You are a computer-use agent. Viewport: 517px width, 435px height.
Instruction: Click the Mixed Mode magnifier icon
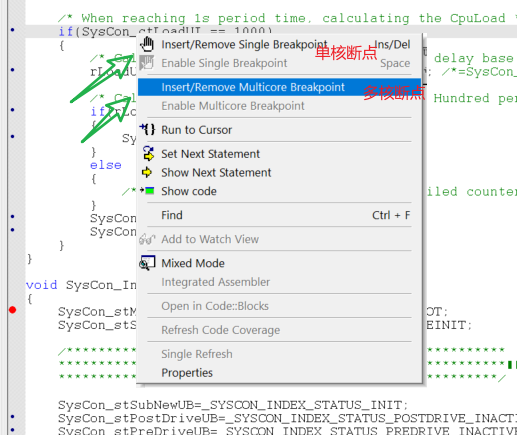(x=147, y=263)
